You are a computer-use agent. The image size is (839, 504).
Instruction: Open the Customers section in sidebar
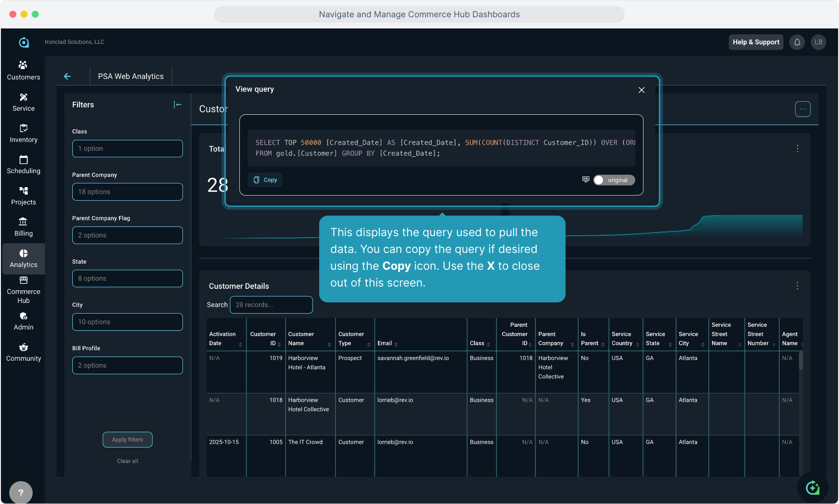(23, 70)
